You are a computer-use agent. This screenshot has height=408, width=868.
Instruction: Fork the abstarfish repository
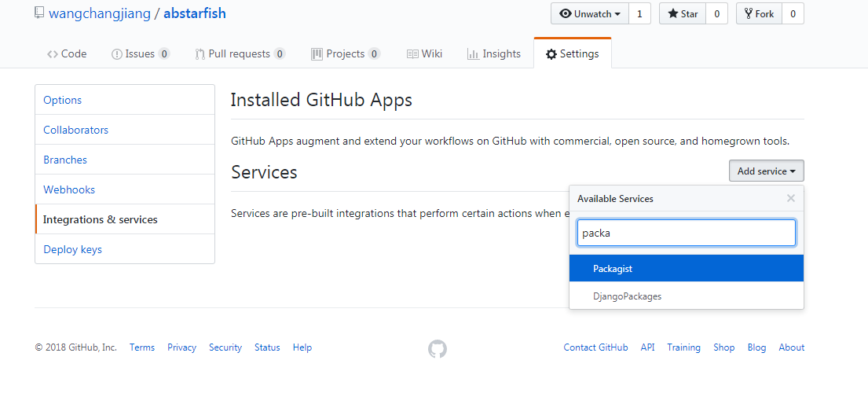pyautogui.click(x=759, y=14)
